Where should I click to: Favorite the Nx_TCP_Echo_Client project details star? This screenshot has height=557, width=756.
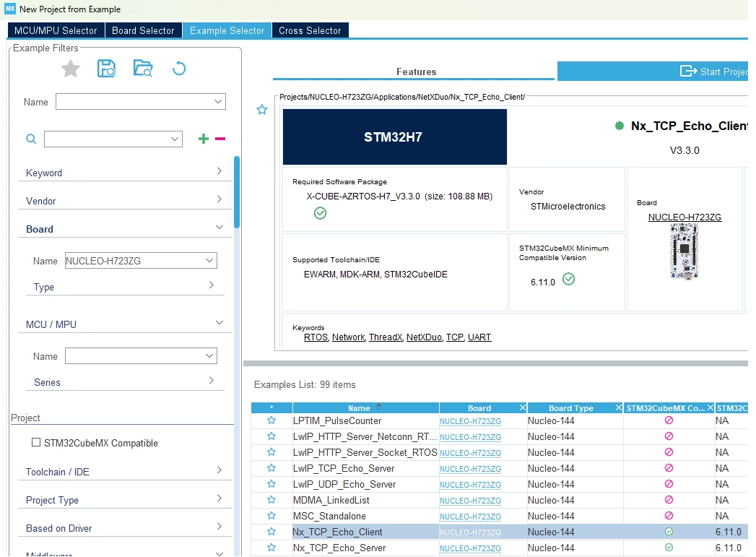262,110
